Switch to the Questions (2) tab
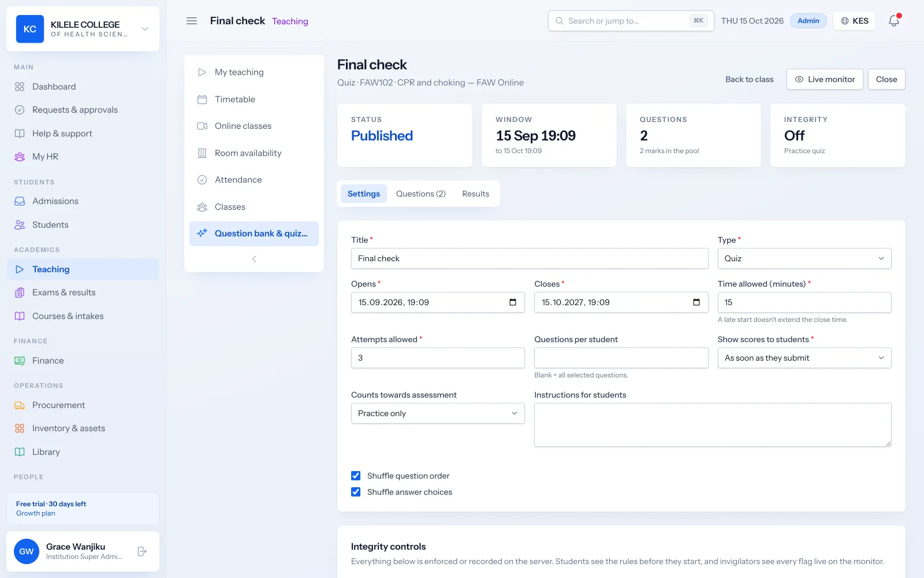 click(421, 194)
